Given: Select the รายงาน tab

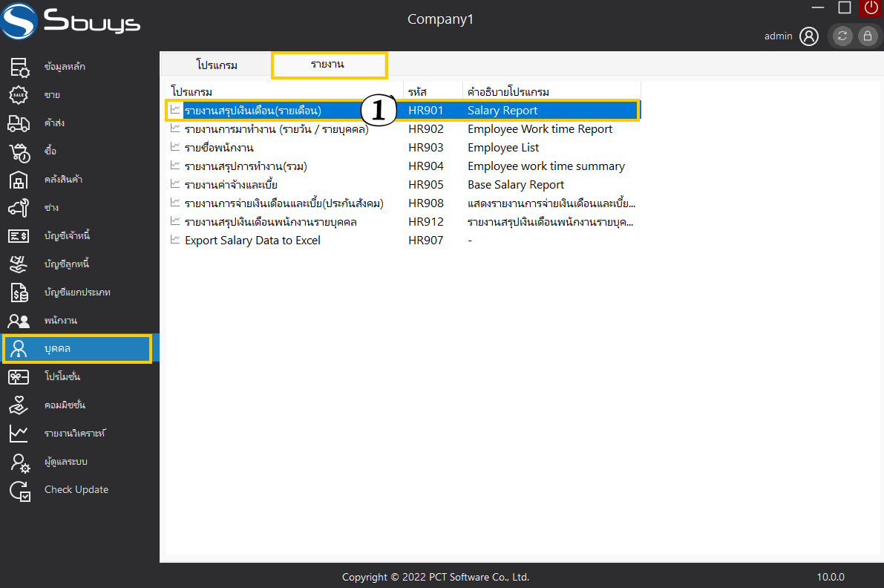Looking at the screenshot, I should (328, 65).
